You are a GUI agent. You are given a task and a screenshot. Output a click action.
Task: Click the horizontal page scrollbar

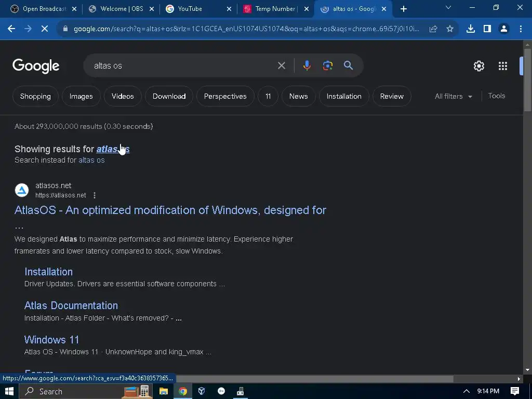click(x=315, y=379)
